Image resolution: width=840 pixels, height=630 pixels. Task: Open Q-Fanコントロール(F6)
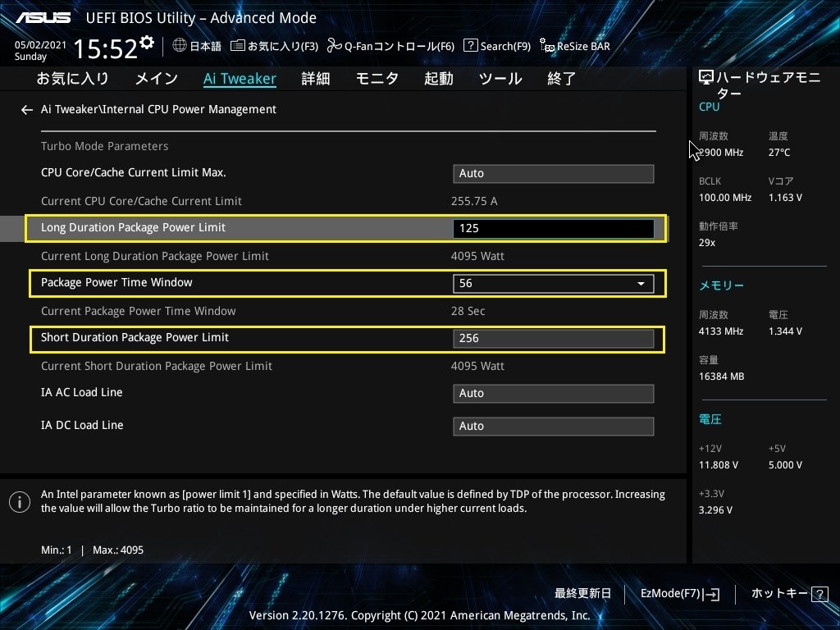tap(399, 46)
